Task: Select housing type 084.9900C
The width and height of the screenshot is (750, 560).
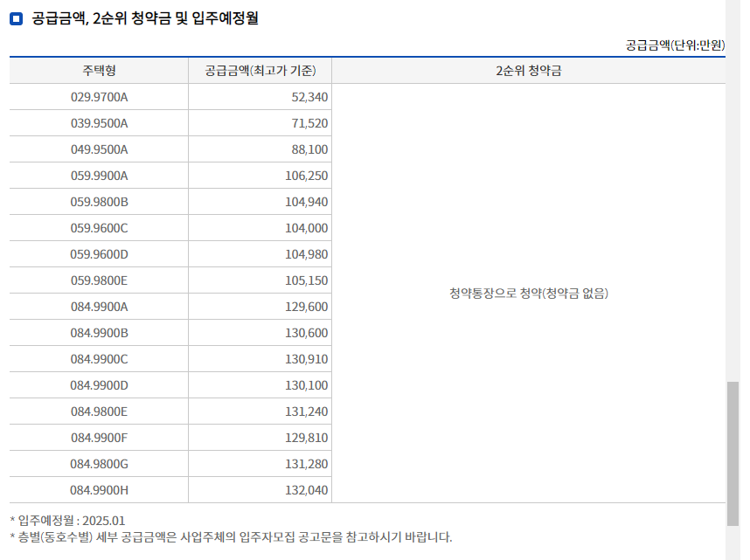Action: [99, 359]
